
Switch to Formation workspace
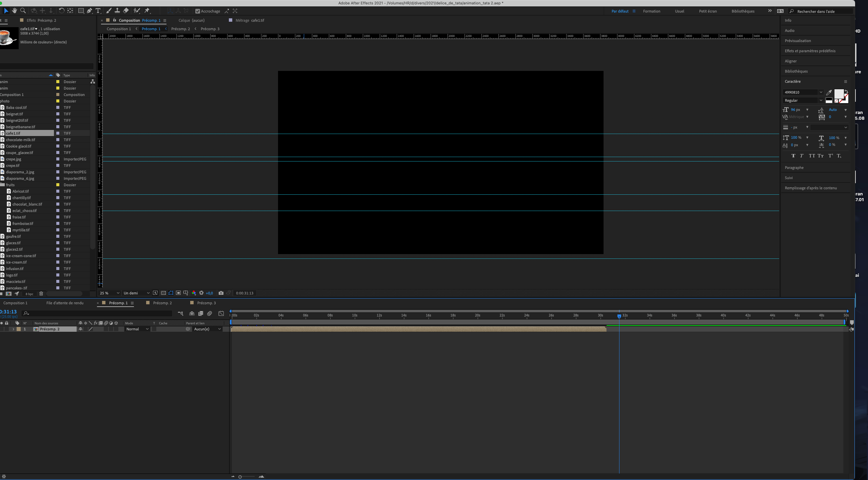coord(651,11)
